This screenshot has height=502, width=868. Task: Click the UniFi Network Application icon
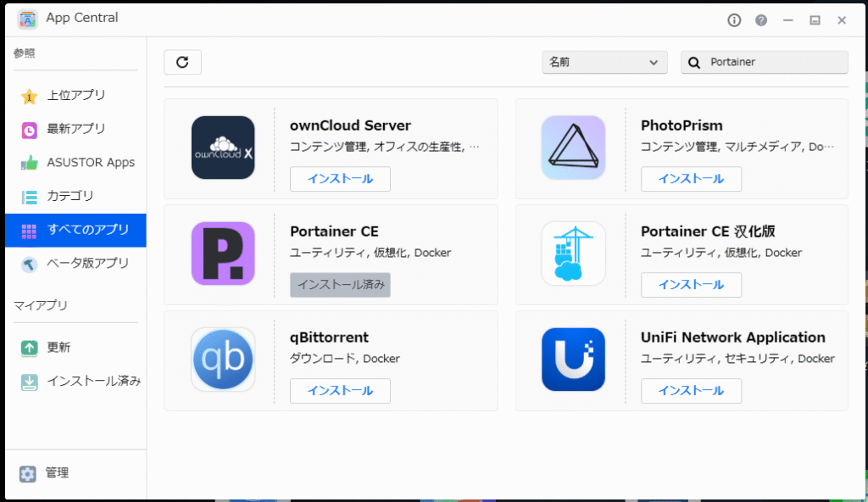(x=573, y=359)
